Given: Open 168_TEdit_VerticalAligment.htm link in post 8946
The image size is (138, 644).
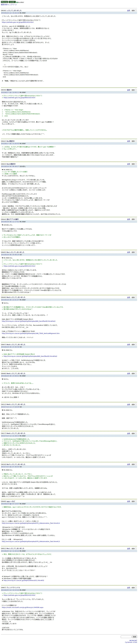Looking at the screenshot, I should click(x=30, y=333).
